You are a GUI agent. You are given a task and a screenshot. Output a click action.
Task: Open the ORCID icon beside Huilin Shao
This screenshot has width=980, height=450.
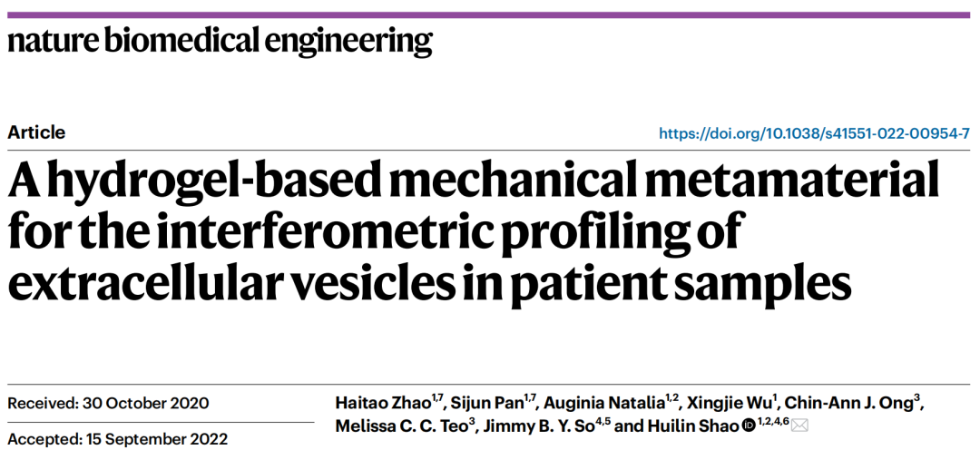(749, 426)
